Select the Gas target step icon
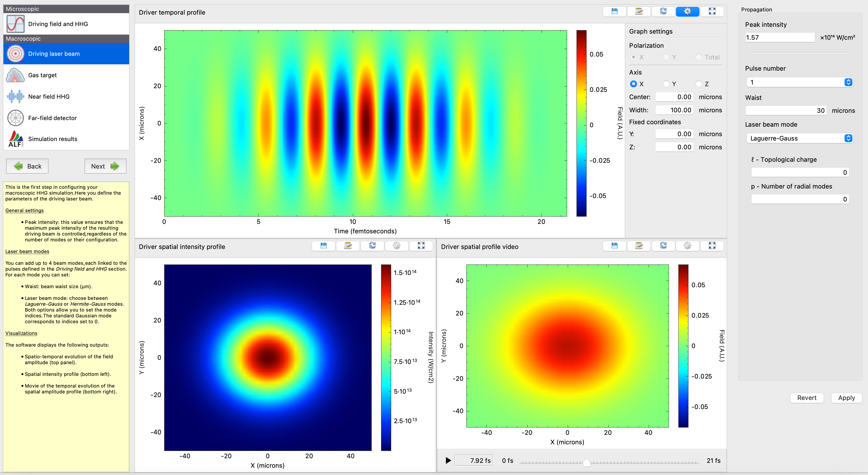Viewport: 868px width, 475px height. (15, 75)
